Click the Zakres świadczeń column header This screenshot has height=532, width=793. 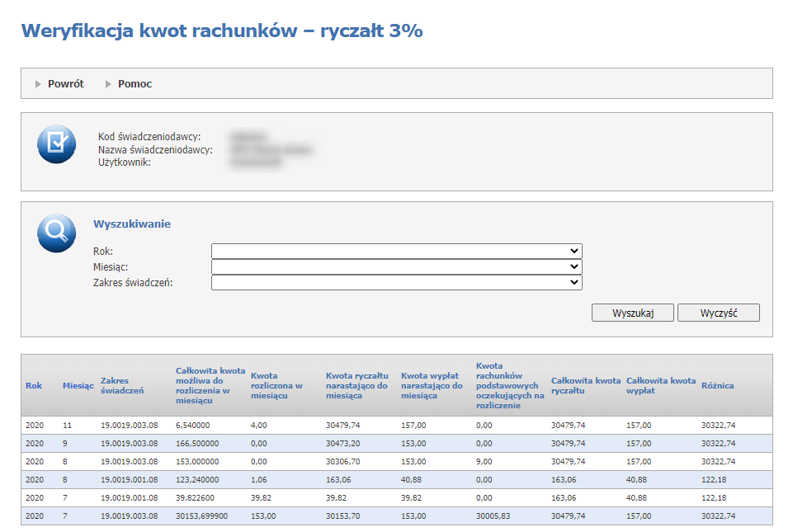(122, 385)
